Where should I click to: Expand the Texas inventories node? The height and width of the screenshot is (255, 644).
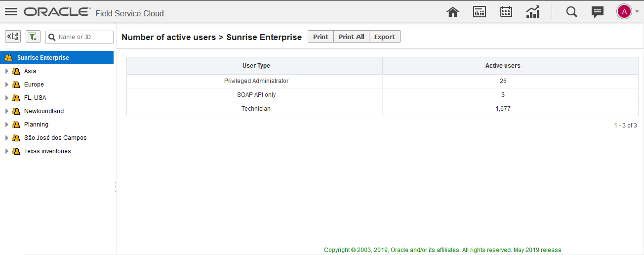point(6,151)
